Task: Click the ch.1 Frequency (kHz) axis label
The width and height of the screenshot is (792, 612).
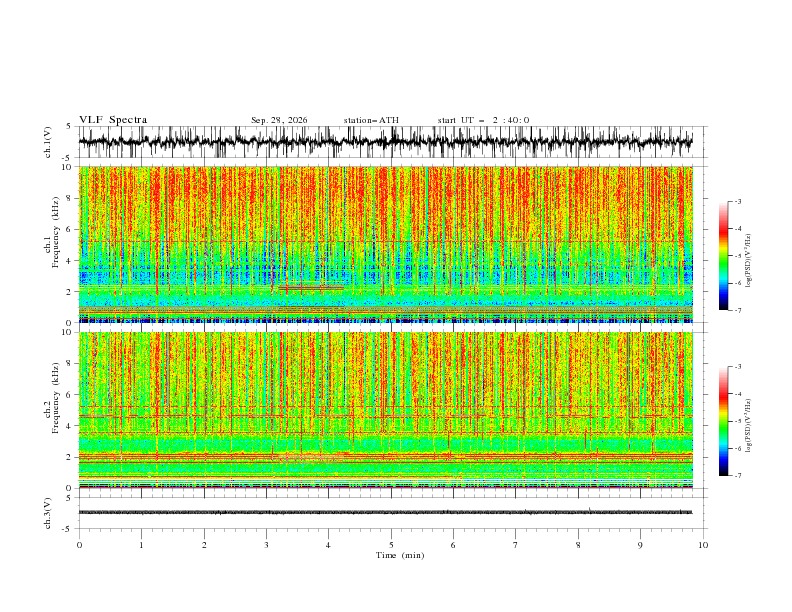Action: (53, 244)
